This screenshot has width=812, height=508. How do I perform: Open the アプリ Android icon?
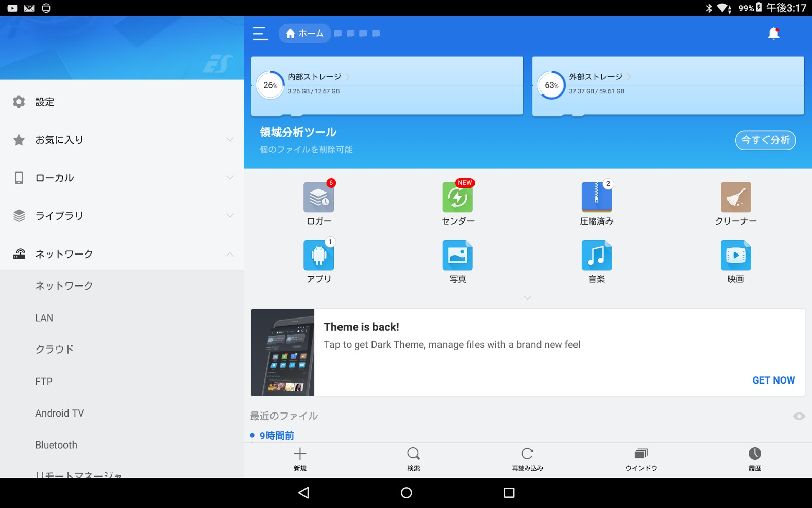[319, 255]
